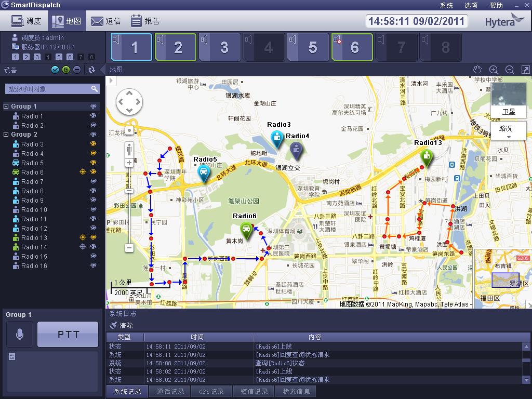Screen dimensions: 532x399
Task: Select Radio 2 in the device tree
Action: point(32,125)
